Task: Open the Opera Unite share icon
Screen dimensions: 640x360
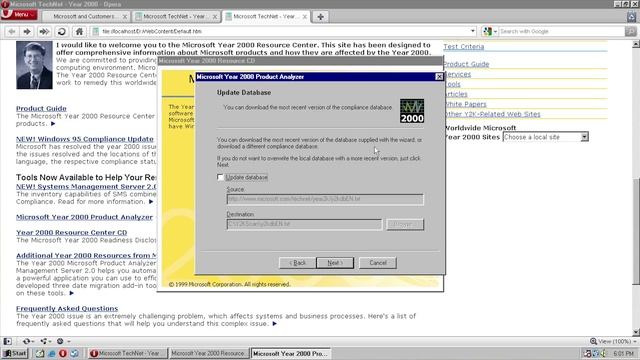Action: pyautogui.click(x=45, y=341)
